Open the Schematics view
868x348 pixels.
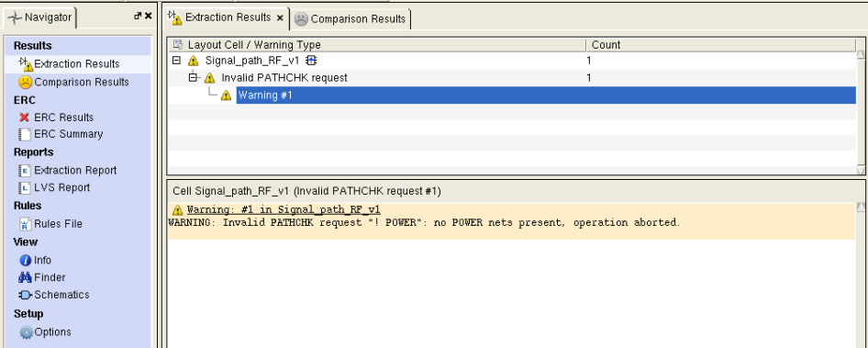61,295
